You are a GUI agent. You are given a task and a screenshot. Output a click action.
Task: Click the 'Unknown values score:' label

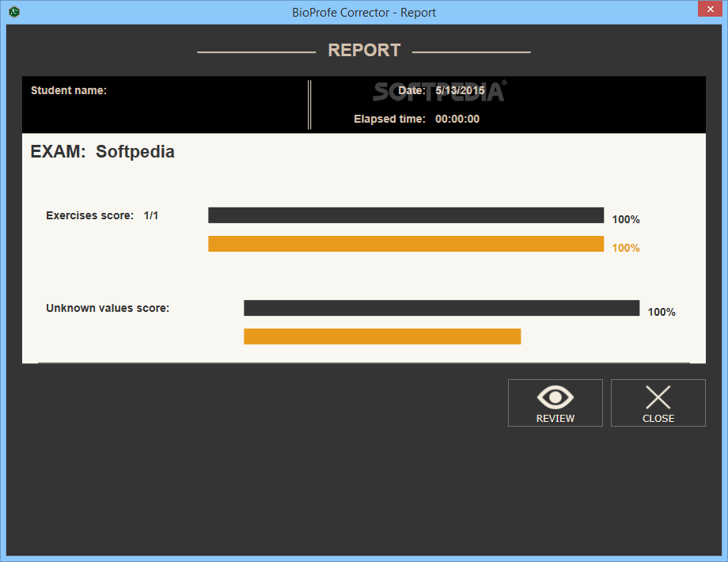pyautogui.click(x=108, y=308)
